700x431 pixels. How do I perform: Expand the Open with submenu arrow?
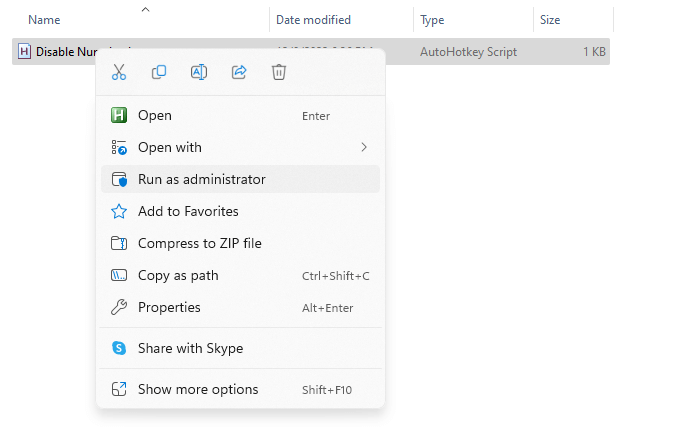[363, 147]
